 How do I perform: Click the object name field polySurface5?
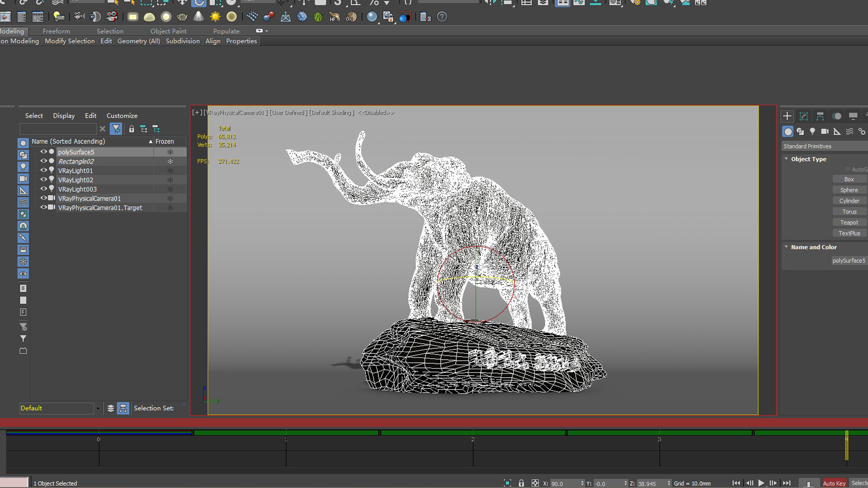click(849, 261)
